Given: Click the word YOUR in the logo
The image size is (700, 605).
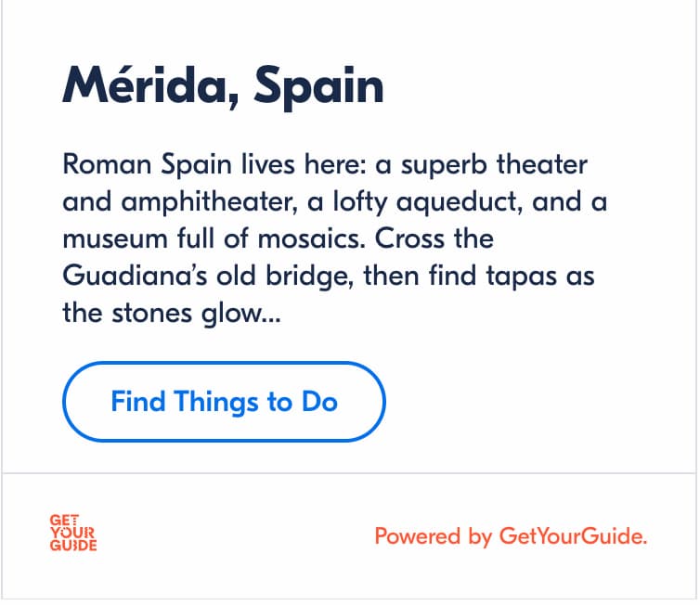Looking at the screenshot, I should [72, 534].
